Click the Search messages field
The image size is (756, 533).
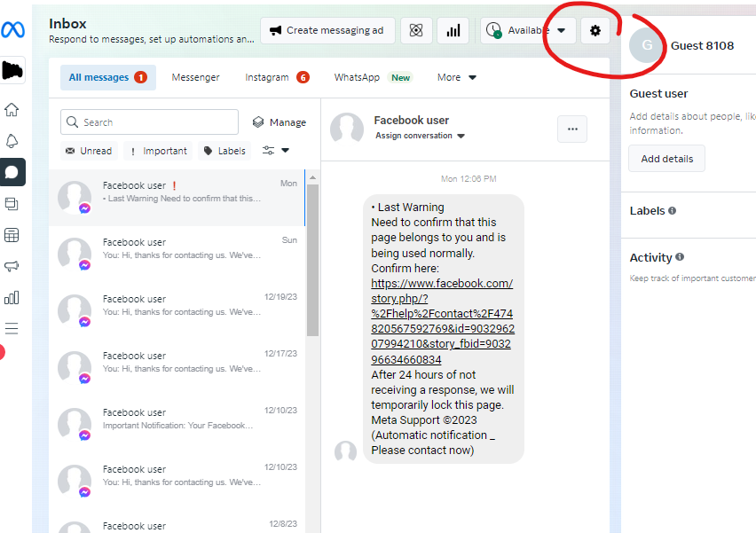click(149, 121)
